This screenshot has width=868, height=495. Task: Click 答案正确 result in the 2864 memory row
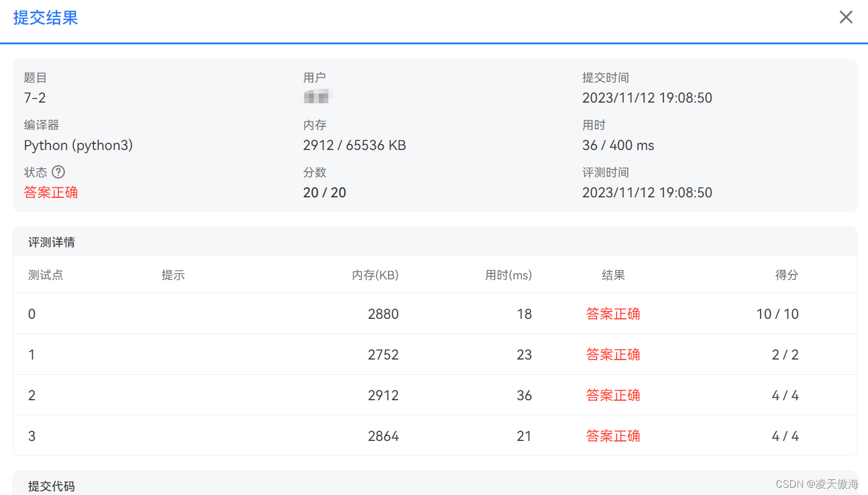613,436
